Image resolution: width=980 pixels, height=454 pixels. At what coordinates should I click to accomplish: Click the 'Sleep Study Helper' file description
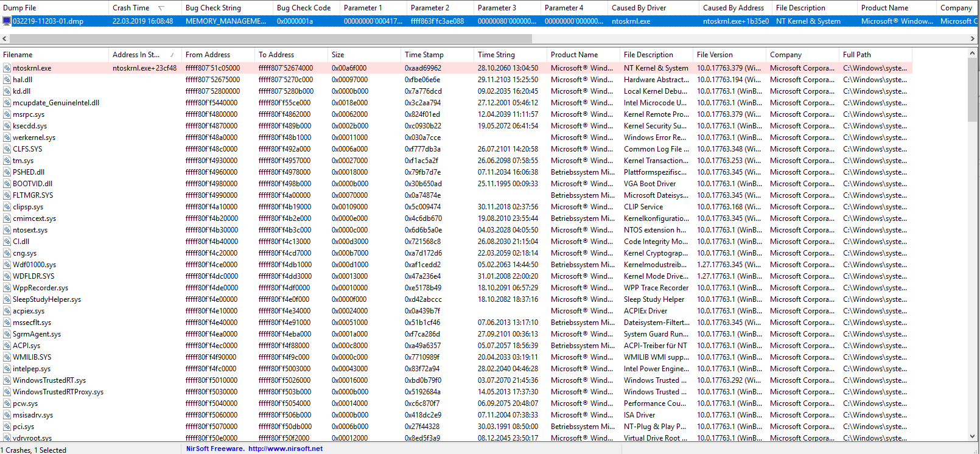(654, 299)
